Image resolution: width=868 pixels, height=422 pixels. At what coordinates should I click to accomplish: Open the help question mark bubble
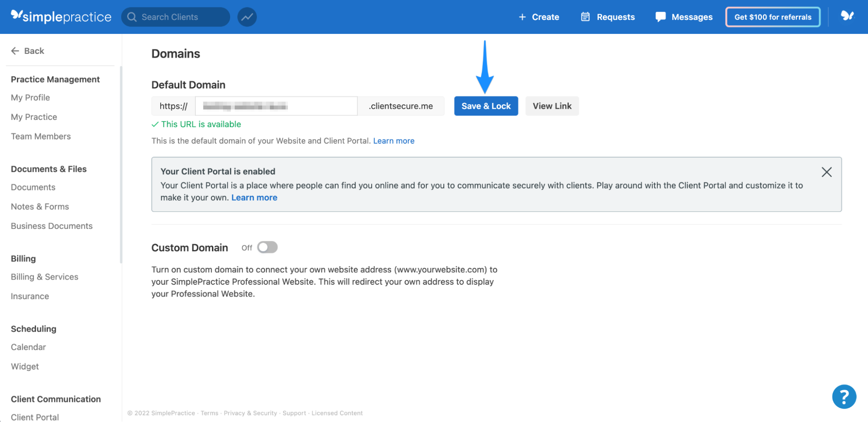(x=844, y=397)
